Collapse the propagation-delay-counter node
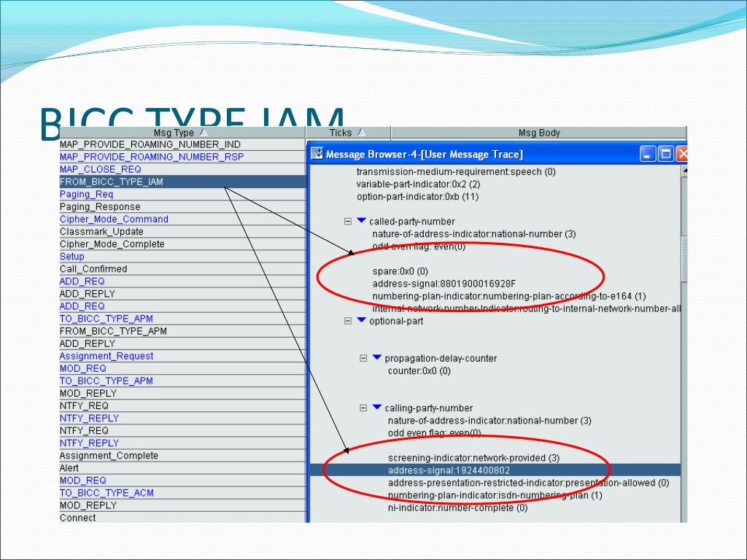The image size is (747, 560). tap(363, 358)
